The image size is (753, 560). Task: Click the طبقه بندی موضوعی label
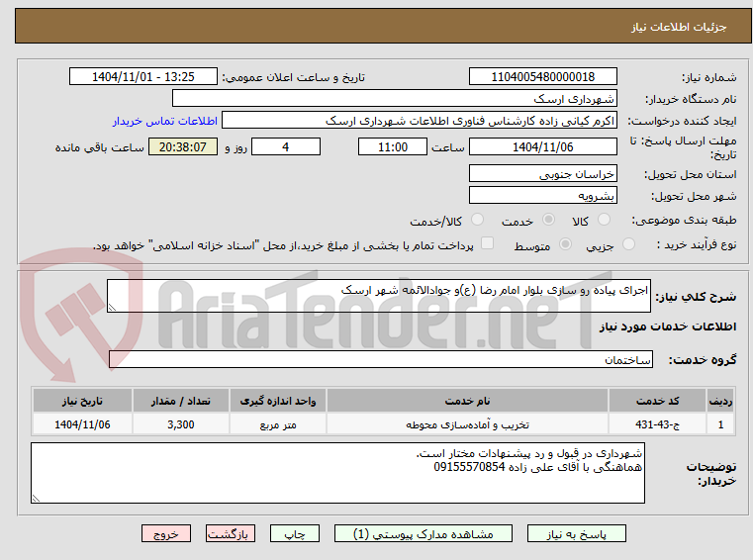pyautogui.click(x=684, y=220)
